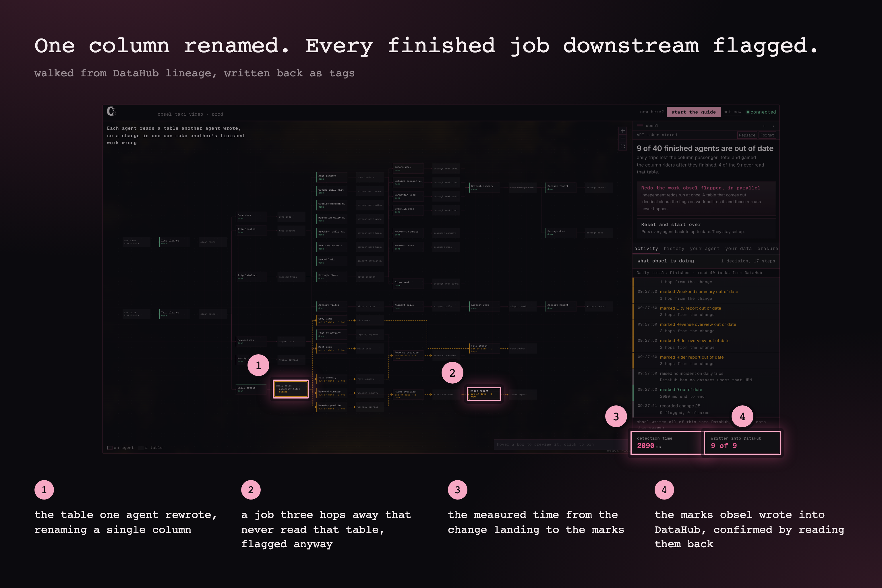Click the Mart docs out-of-date agent node
The width and height of the screenshot is (882, 588).
[332, 348]
